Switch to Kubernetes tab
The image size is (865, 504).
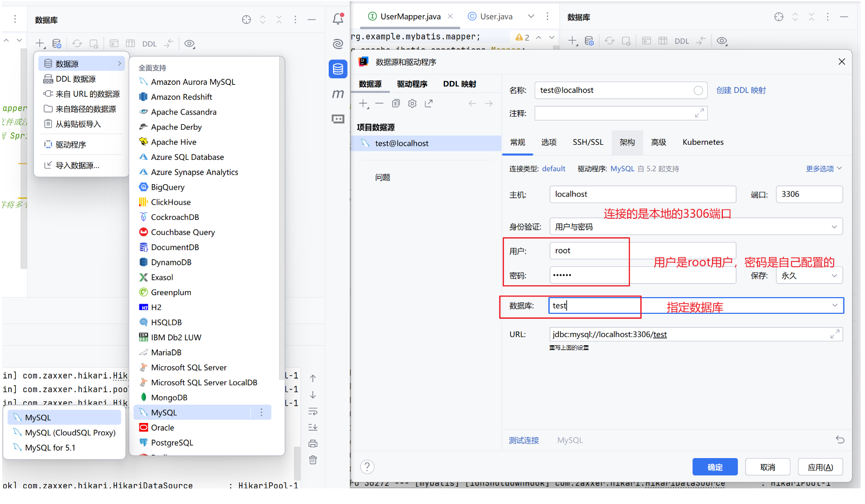click(703, 142)
